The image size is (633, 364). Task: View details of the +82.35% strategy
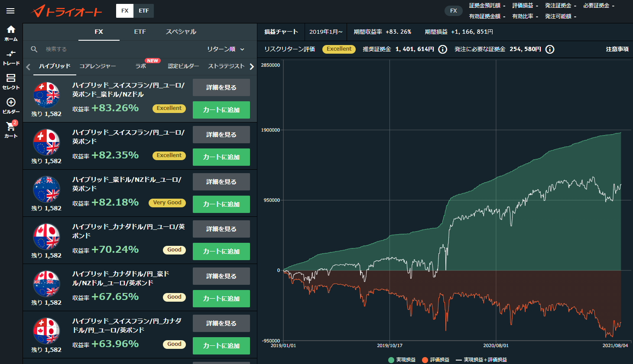[221, 135]
